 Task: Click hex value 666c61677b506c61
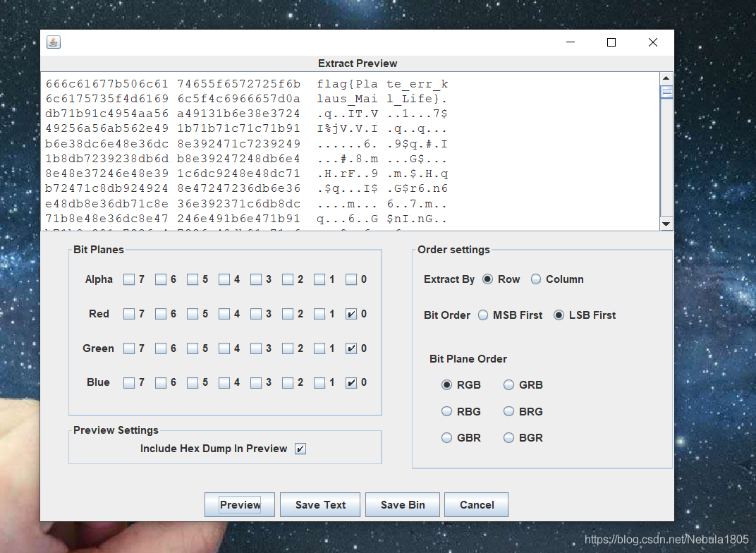[x=106, y=84]
